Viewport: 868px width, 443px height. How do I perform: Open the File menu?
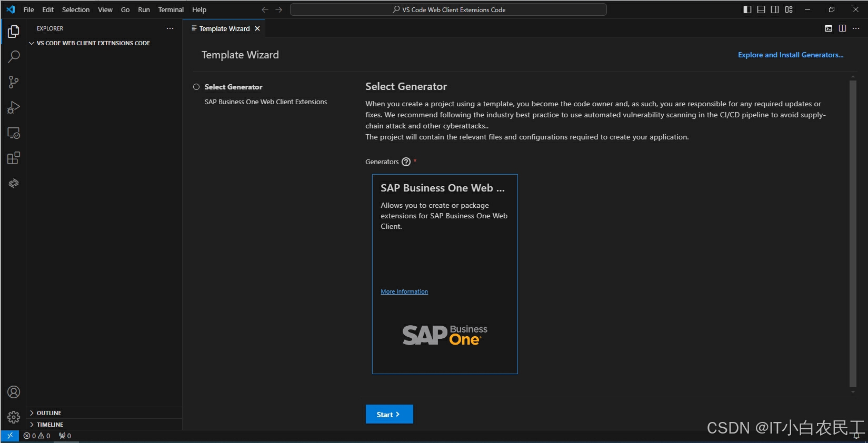click(29, 9)
